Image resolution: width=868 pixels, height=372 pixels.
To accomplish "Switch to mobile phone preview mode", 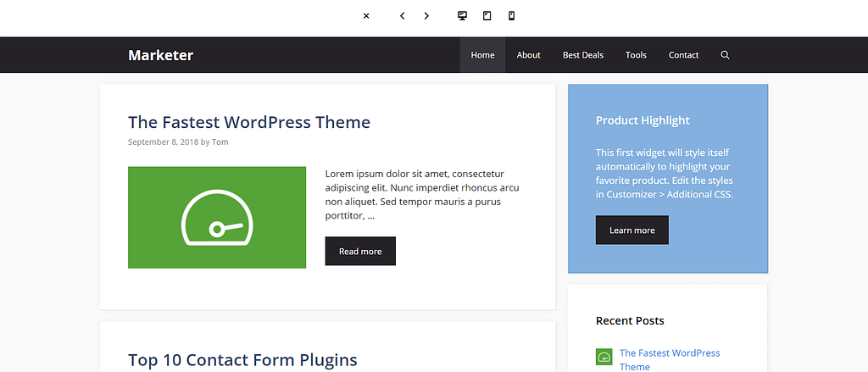I will click(511, 15).
